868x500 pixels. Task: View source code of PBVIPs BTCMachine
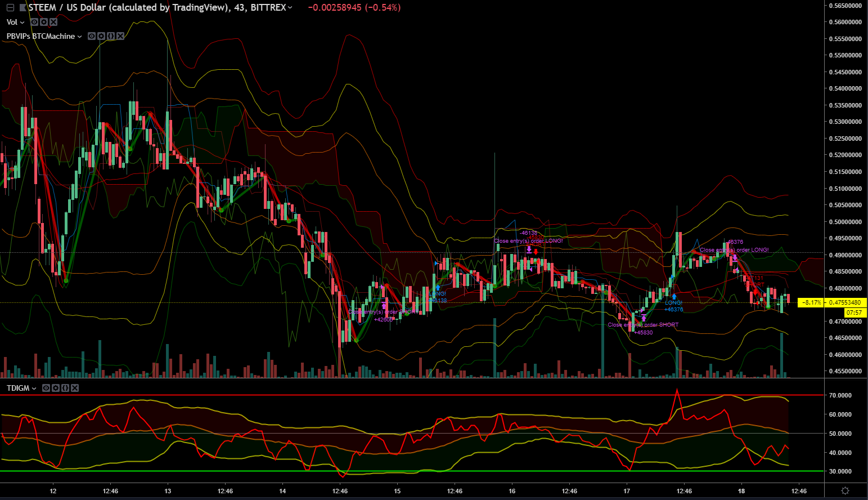click(111, 36)
